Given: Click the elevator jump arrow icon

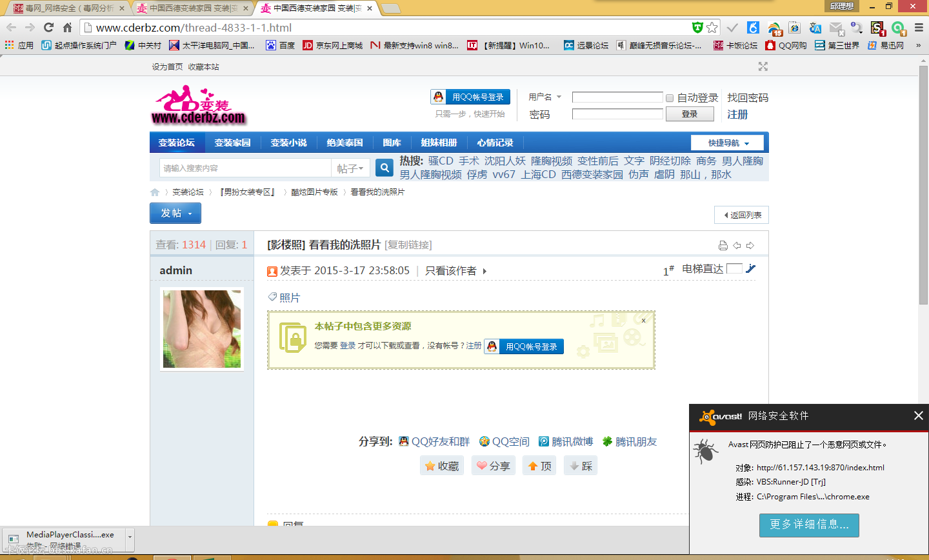Looking at the screenshot, I should 751,269.
